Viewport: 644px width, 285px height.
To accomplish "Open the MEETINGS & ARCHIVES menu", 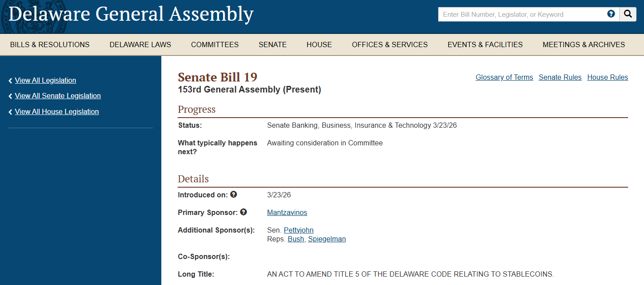I will click(584, 44).
